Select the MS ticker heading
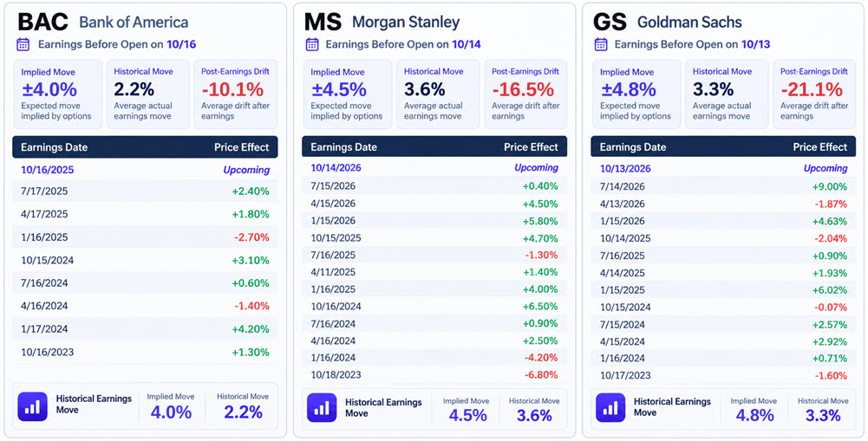Image resolution: width=868 pixels, height=441 pixels. coord(323,22)
